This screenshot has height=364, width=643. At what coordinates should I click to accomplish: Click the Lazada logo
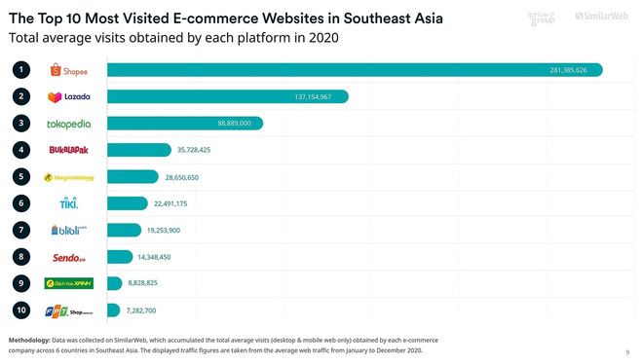(x=69, y=97)
